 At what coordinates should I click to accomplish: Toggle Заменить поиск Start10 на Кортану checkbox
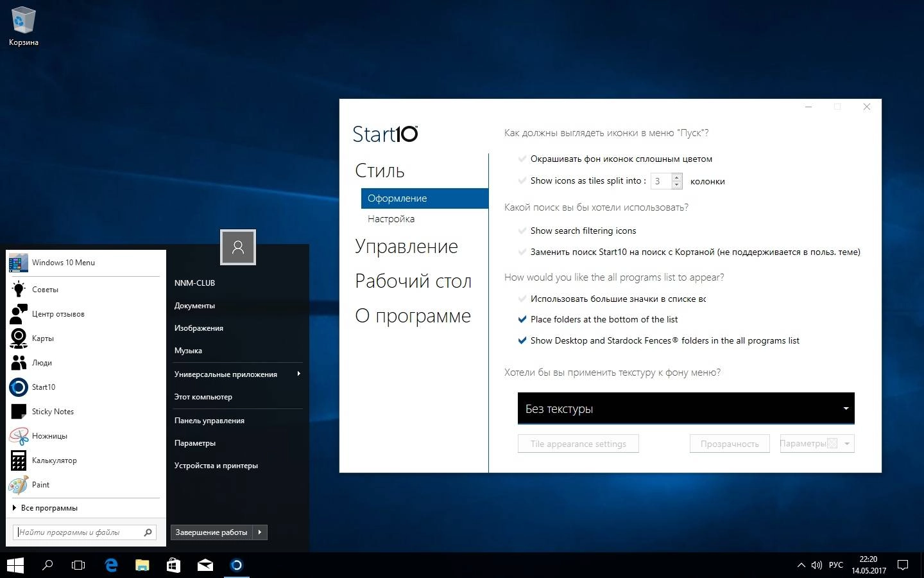tap(522, 252)
